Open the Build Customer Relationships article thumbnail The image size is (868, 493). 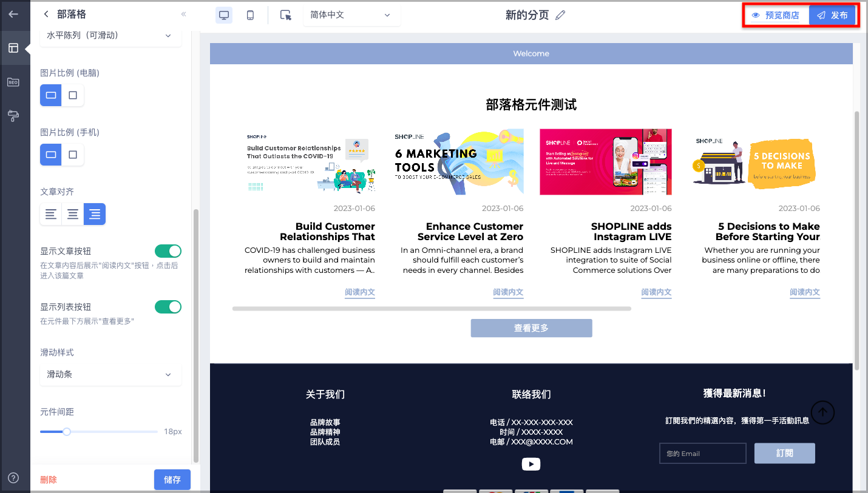tap(310, 161)
